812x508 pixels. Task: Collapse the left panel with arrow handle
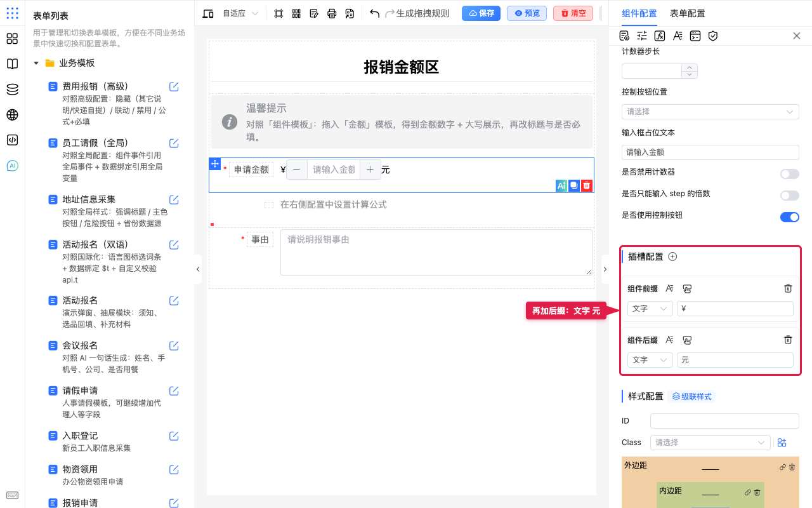(x=198, y=269)
